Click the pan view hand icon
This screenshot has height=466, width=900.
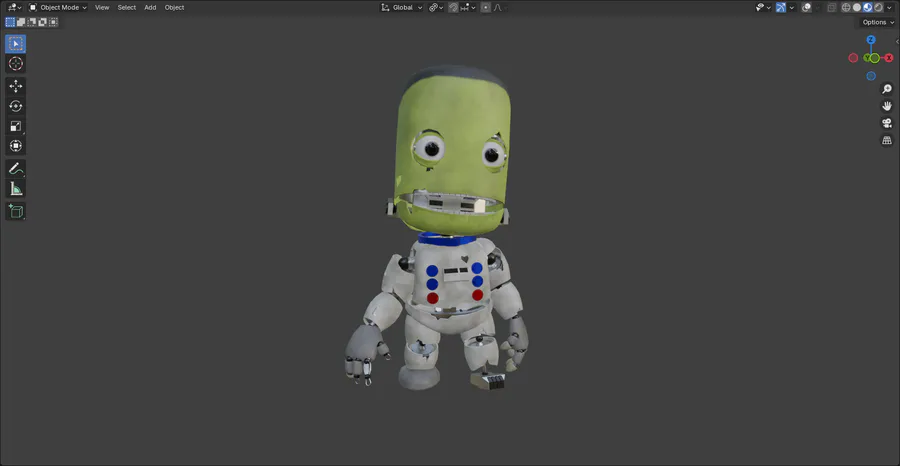887,106
